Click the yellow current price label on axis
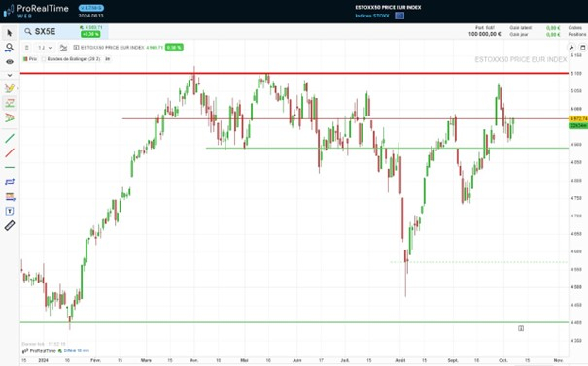This screenshot has height=366, width=588. pos(578,119)
